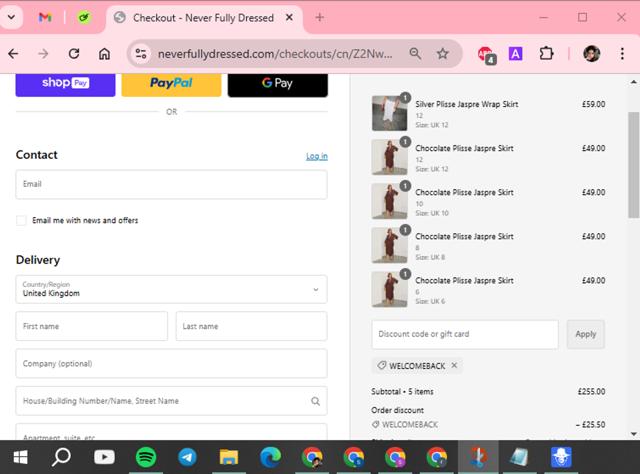Focus the First name field
The image size is (640, 474).
[x=91, y=326]
